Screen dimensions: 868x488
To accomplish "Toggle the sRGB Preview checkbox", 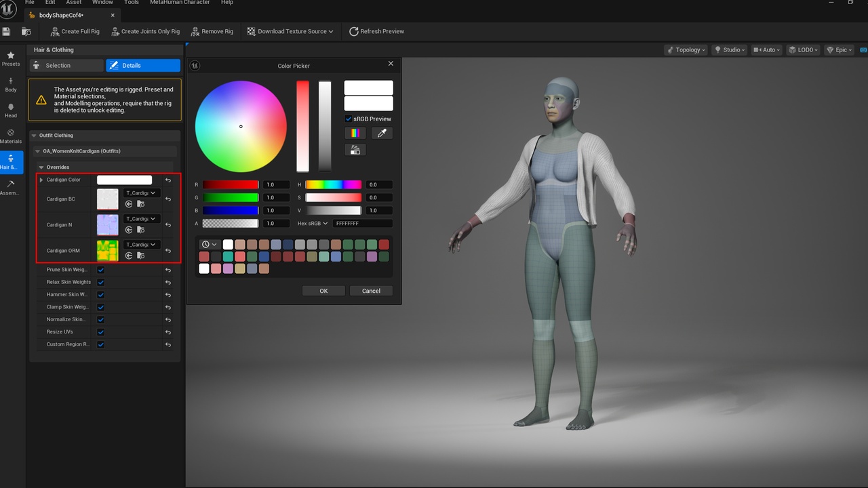I will pos(349,119).
